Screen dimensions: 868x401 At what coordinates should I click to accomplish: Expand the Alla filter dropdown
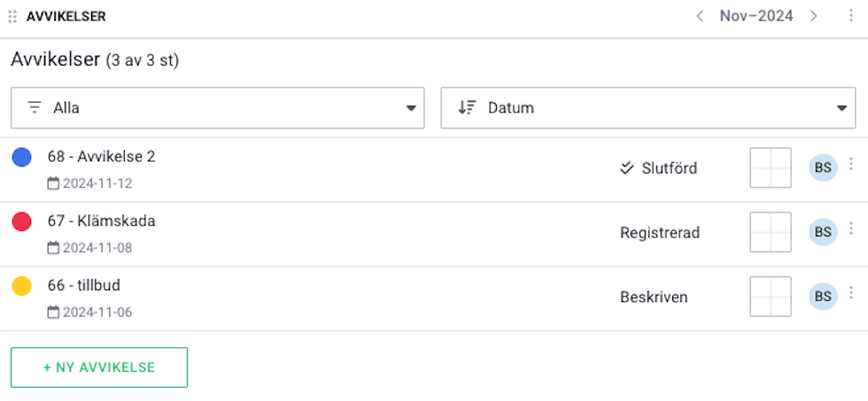coord(218,108)
